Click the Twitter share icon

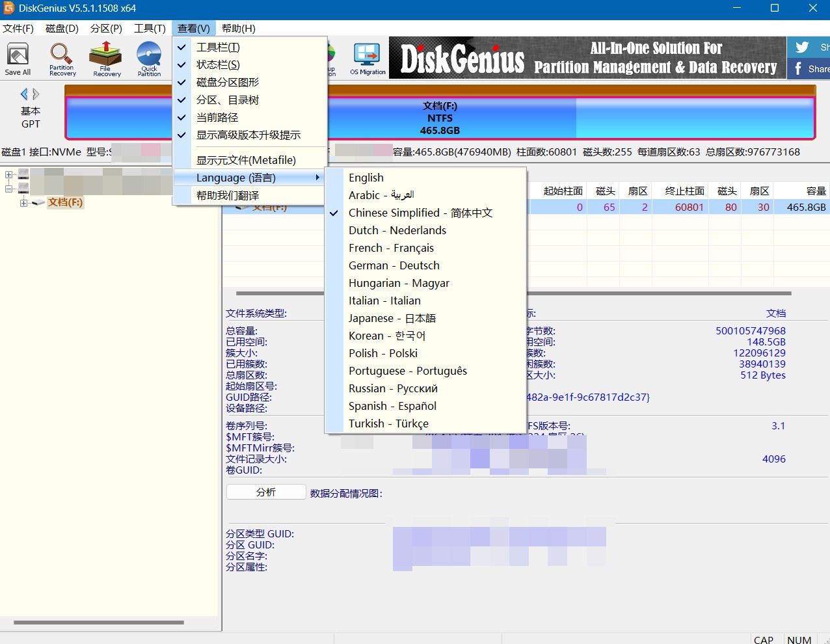[802, 47]
